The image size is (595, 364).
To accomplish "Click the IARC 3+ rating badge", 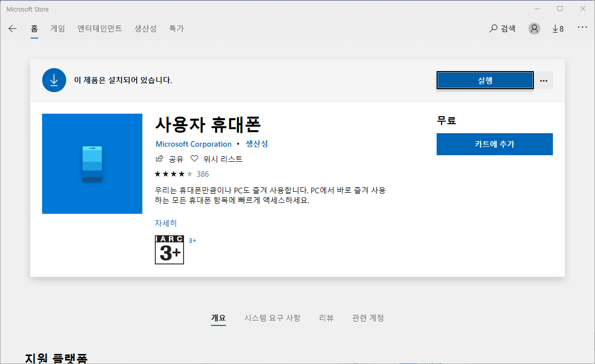I will (169, 250).
